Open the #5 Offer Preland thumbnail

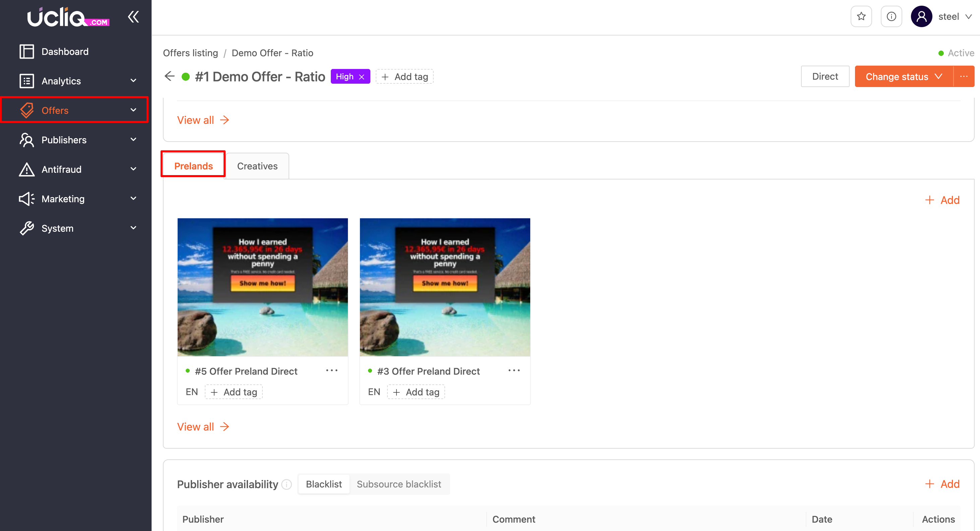[262, 287]
